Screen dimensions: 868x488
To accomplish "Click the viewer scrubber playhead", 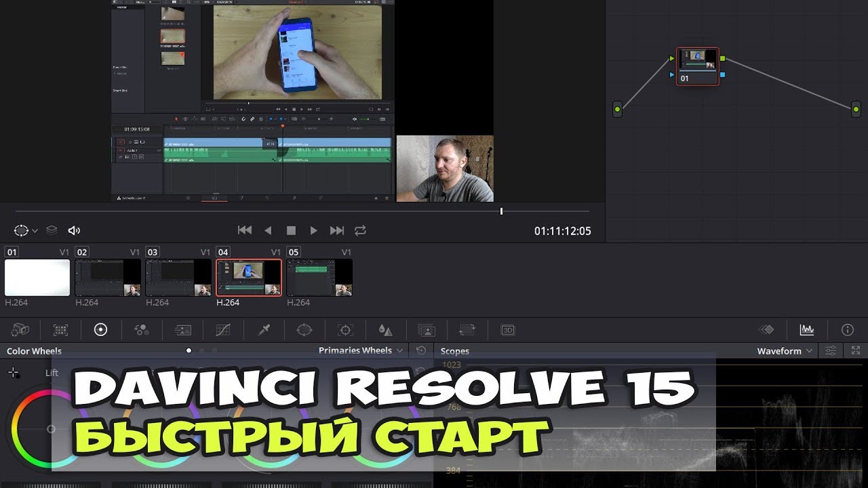I will point(501,211).
